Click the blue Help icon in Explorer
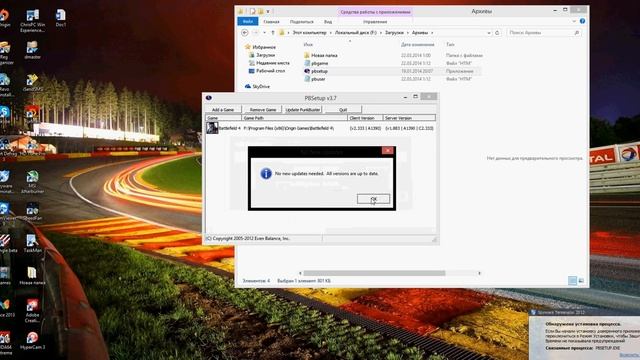 (582, 21)
